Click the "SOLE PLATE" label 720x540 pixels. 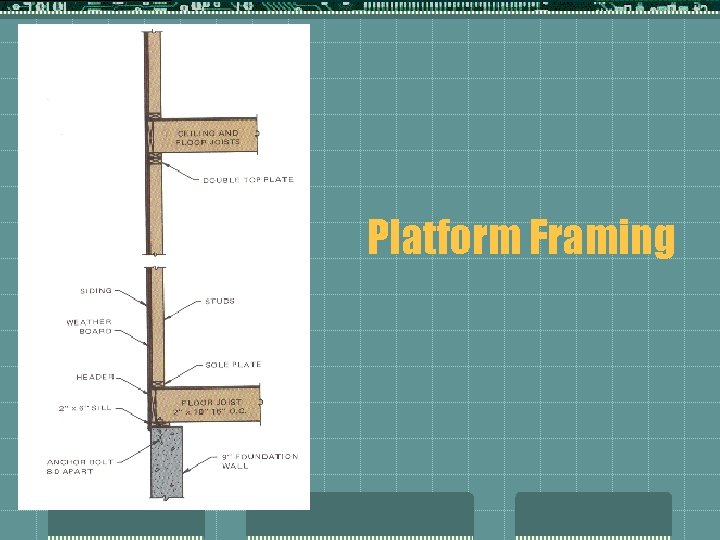pos(234,364)
